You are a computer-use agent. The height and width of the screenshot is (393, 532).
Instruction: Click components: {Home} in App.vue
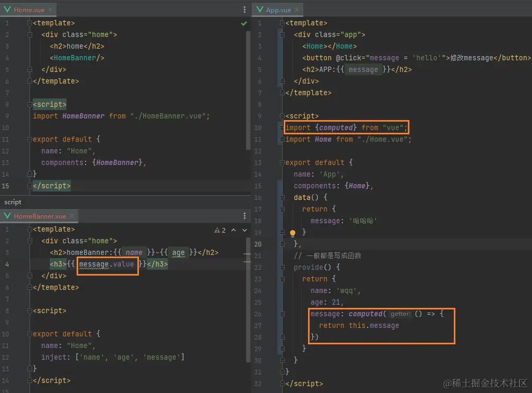coord(333,186)
